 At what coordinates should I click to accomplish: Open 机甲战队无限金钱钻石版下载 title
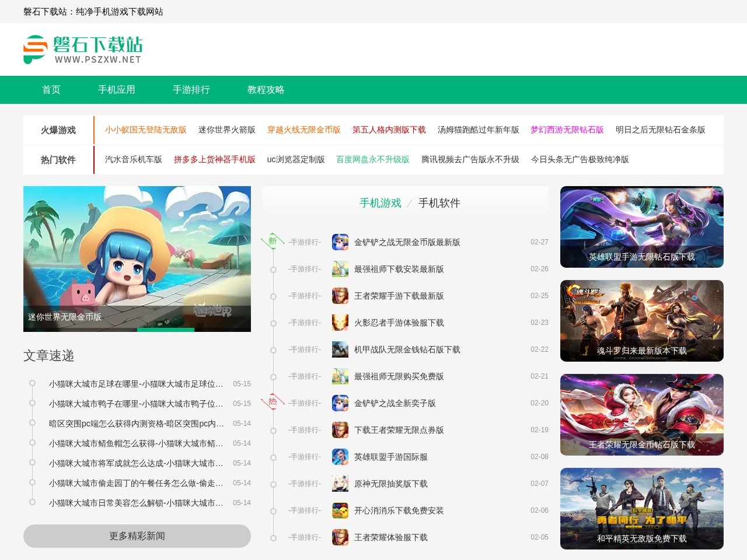(407, 349)
